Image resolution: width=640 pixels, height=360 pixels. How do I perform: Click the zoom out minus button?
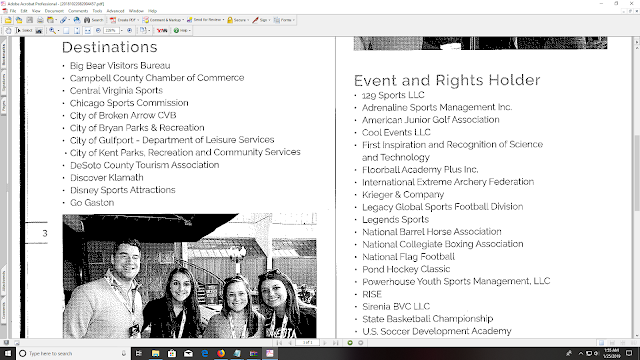pyautogui.click(x=98, y=31)
